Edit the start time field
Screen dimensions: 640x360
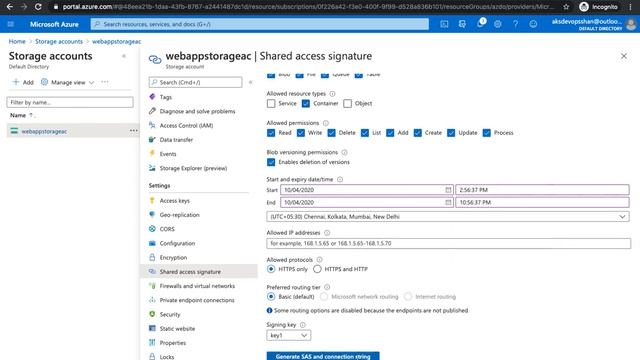[x=542, y=190]
